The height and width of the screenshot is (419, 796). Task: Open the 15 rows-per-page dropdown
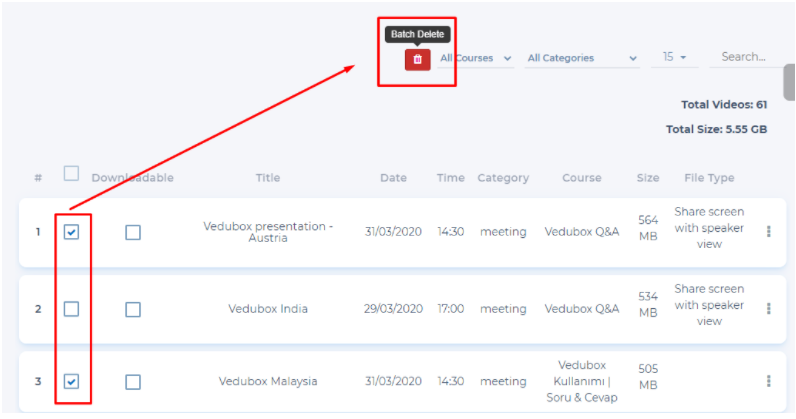(675, 58)
